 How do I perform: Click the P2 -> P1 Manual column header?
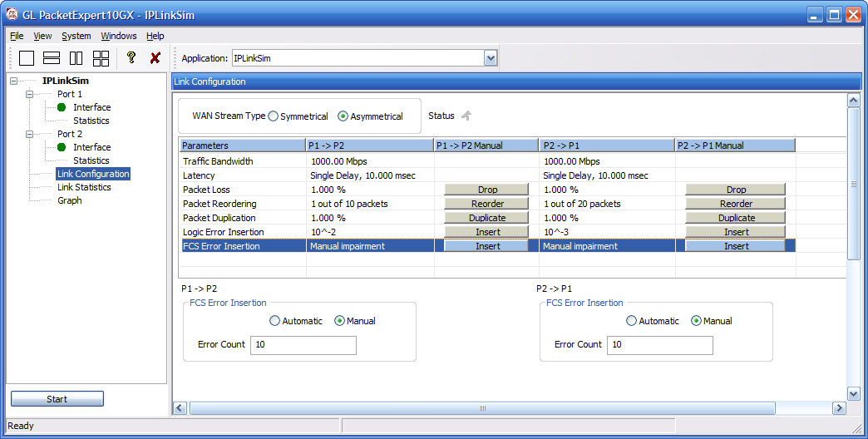click(735, 146)
